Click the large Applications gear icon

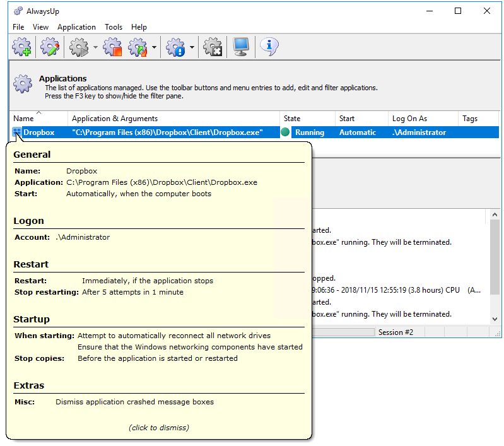tap(23, 84)
